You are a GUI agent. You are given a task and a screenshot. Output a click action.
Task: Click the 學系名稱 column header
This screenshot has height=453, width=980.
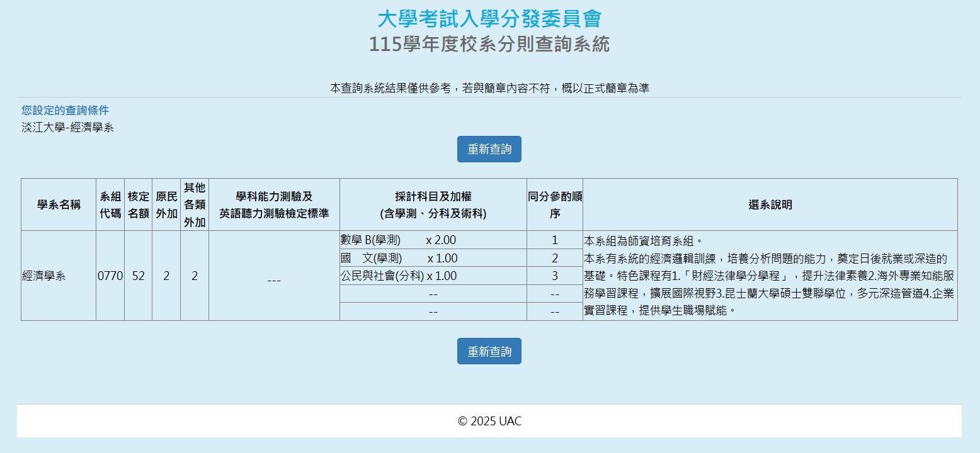click(59, 204)
